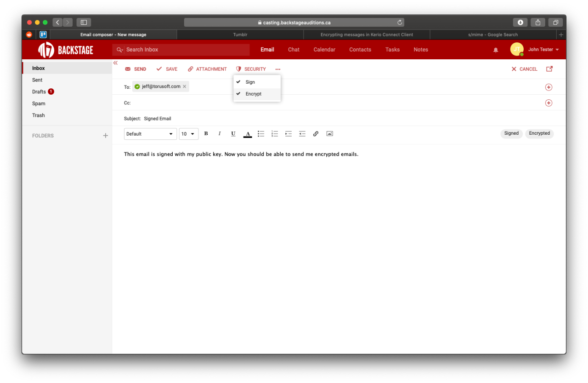The width and height of the screenshot is (588, 383).
Task: Switch to the Email section
Action: (x=267, y=50)
